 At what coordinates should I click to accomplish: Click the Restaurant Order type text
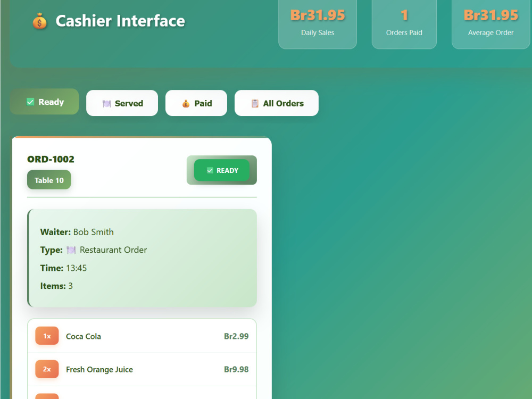(x=113, y=250)
